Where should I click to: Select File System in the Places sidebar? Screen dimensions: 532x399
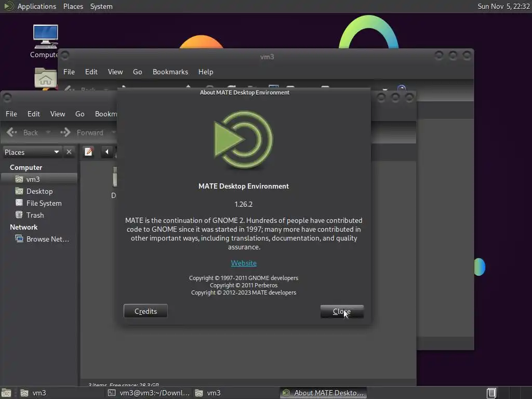(x=39, y=203)
